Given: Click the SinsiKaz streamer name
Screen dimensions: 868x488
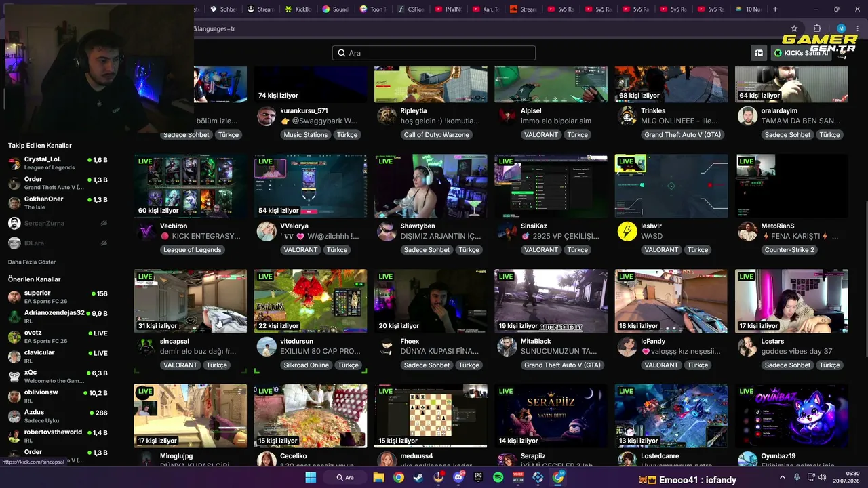Looking at the screenshot, I should point(534,226).
